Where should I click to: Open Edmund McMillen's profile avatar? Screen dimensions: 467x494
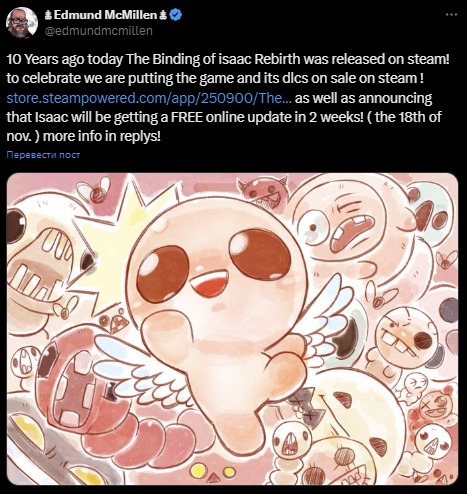[22, 22]
